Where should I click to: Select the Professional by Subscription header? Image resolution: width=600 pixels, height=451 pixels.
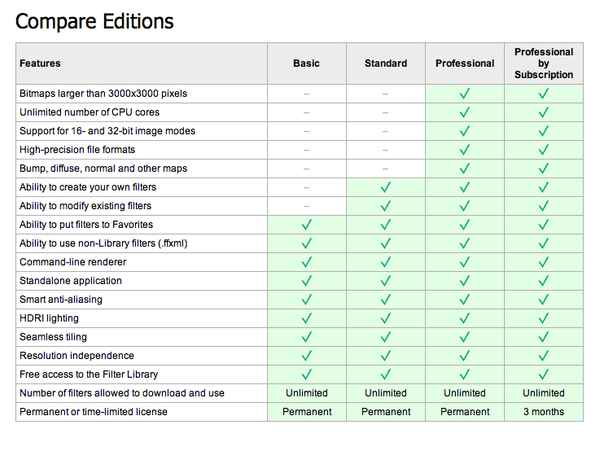click(x=544, y=63)
